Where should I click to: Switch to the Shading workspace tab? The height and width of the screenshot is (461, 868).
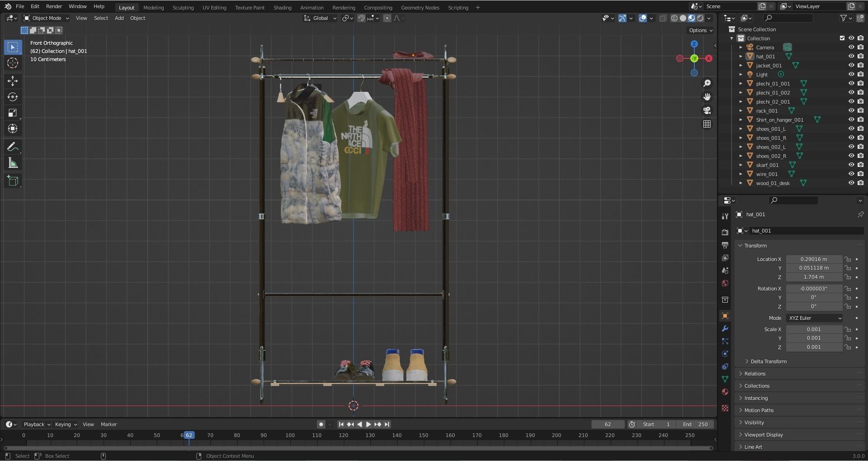pos(282,8)
